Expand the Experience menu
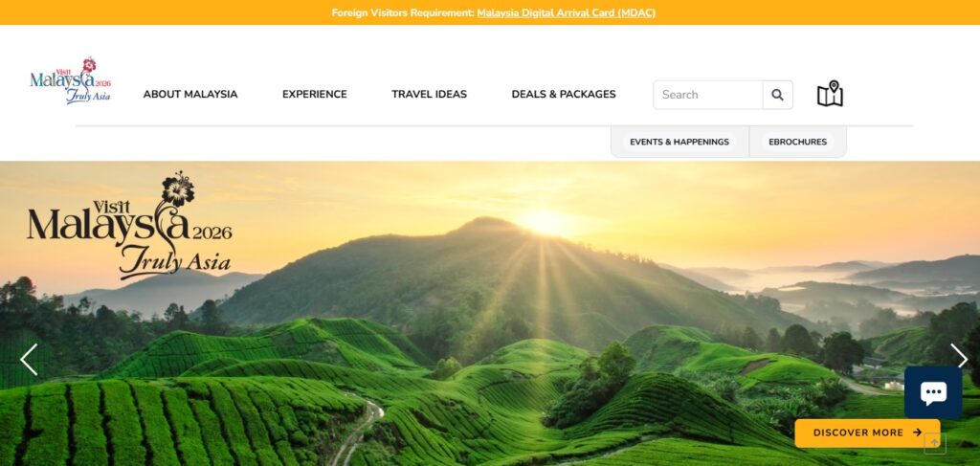The height and width of the screenshot is (466, 980). pos(314,95)
